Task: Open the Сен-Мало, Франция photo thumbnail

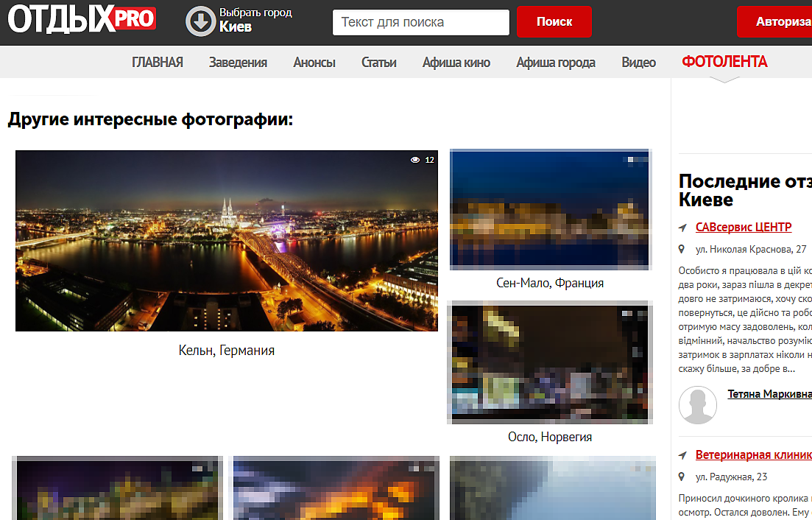Action: 549,208
